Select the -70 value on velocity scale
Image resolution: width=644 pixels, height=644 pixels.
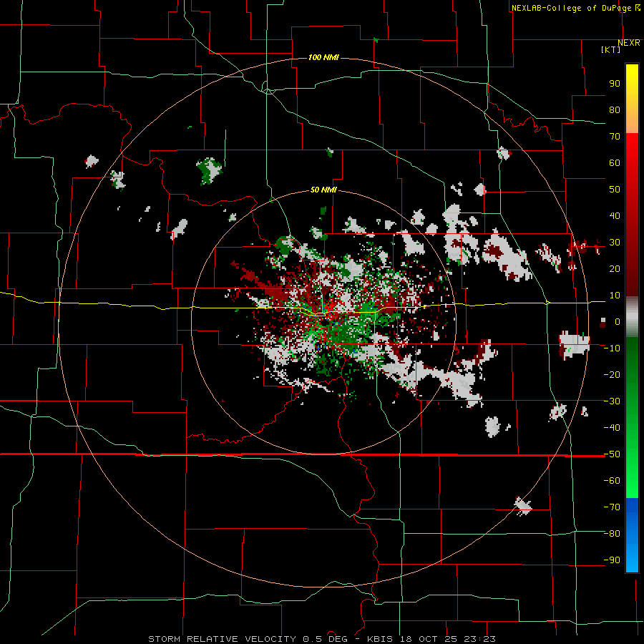coord(612,507)
